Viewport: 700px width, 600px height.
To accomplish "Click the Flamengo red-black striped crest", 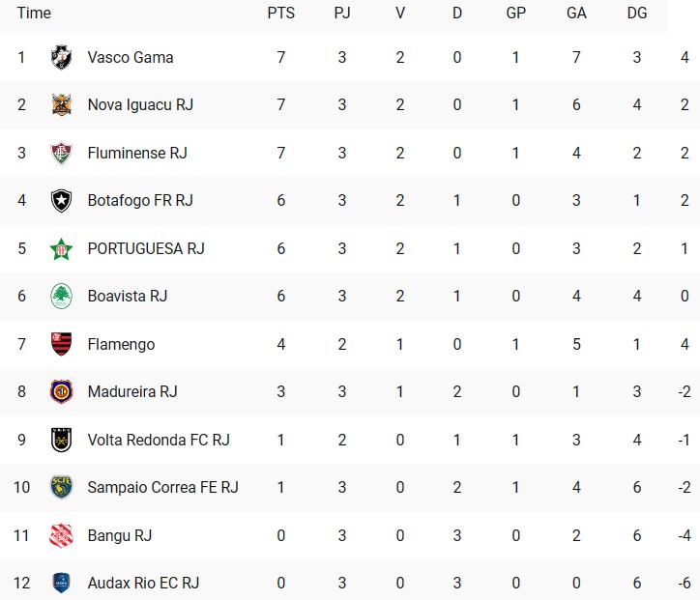I will (61, 344).
